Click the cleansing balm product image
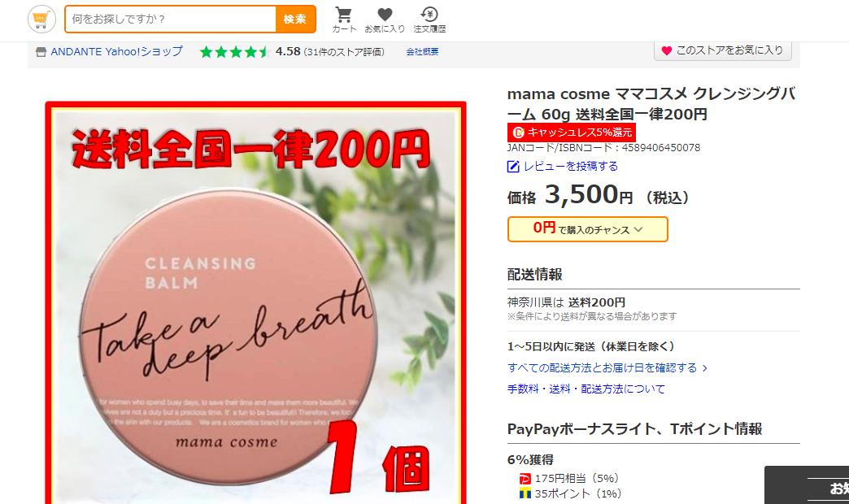 point(255,303)
